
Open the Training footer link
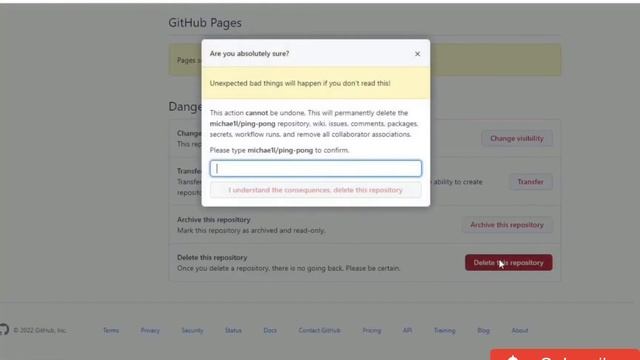click(x=444, y=330)
